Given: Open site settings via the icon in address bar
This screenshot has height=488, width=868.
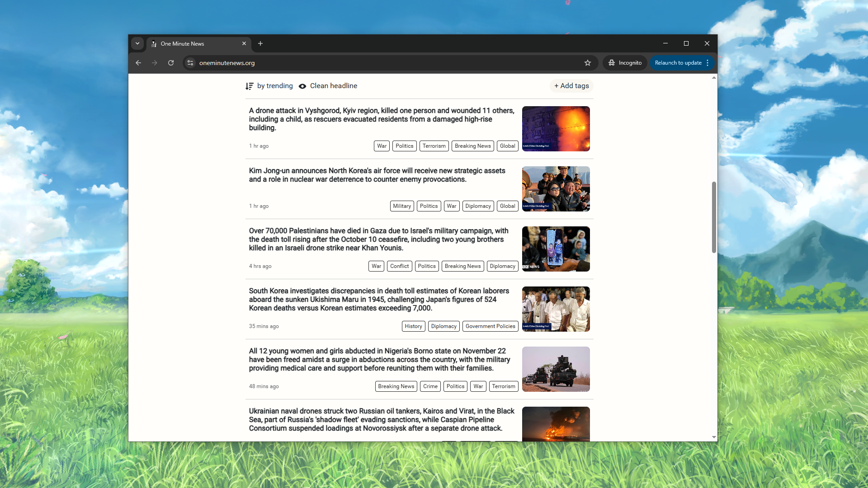Looking at the screenshot, I should pyautogui.click(x=190, y=63).
